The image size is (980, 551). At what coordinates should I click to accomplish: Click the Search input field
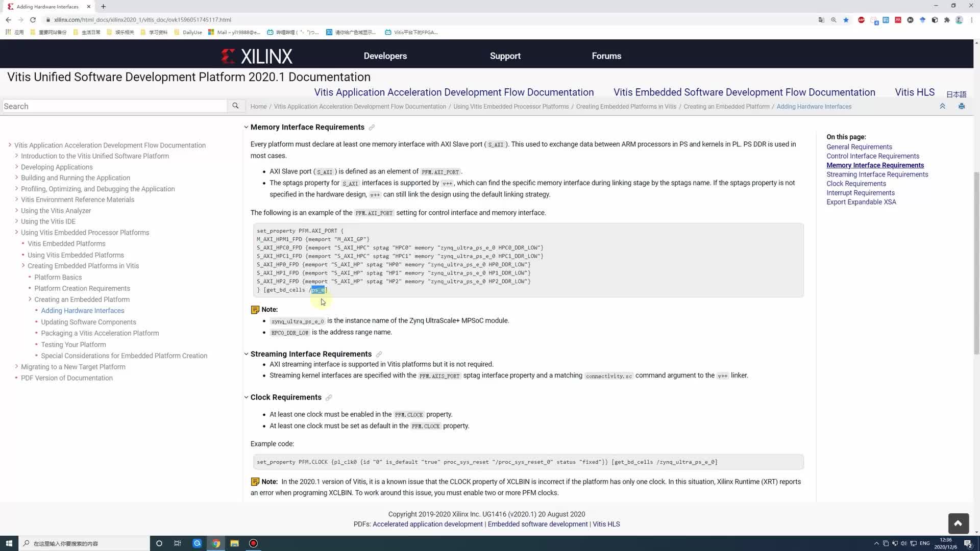click(x=115, y=106)
